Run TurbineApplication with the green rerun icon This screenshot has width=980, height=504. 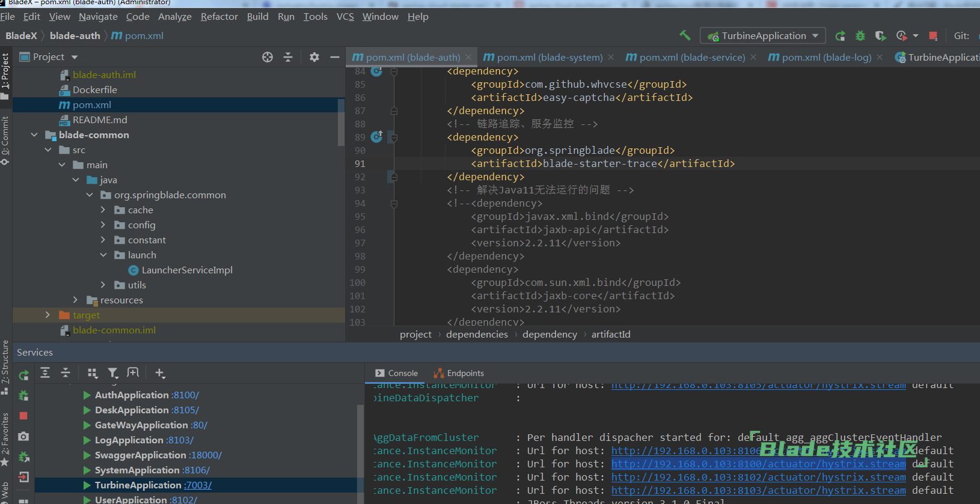[x=840, y=36]
